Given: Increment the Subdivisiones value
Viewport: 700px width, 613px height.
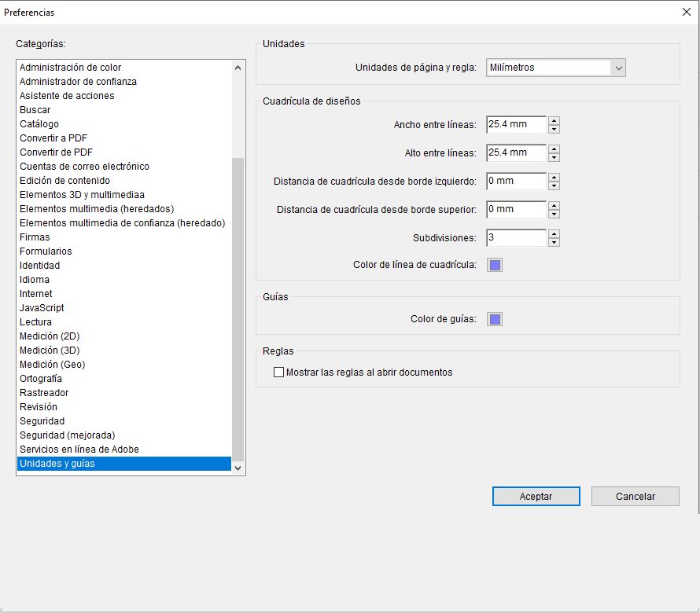Looking at the screenshot, I should coord(554,233).
